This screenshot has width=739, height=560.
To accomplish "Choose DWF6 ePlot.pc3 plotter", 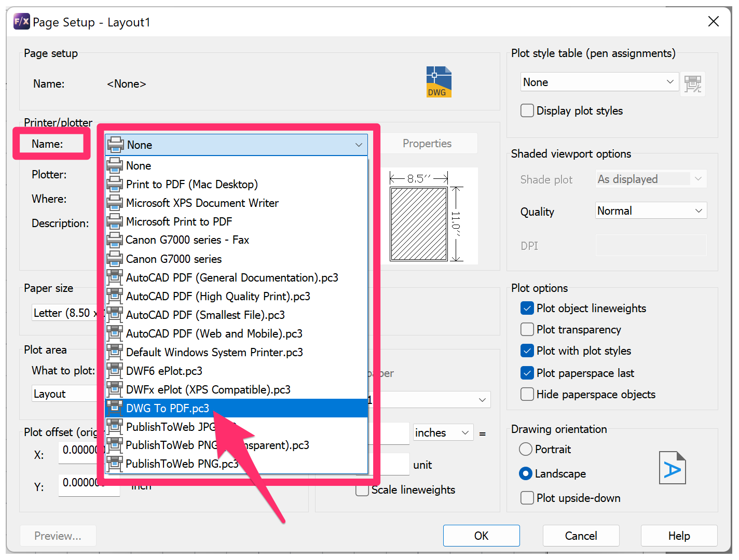I will (237, 371).
